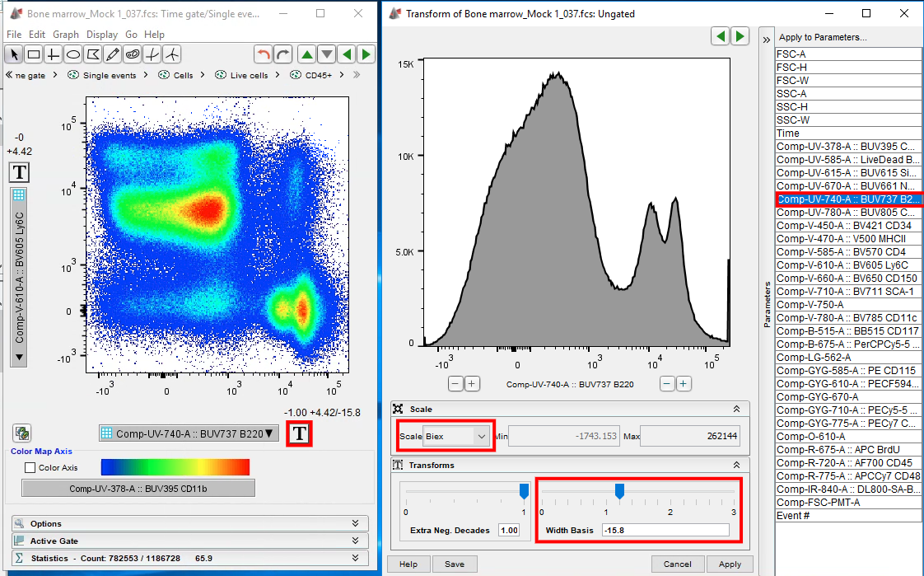Click the undo arrow icon
924x576 pixels.
point(264,54)
